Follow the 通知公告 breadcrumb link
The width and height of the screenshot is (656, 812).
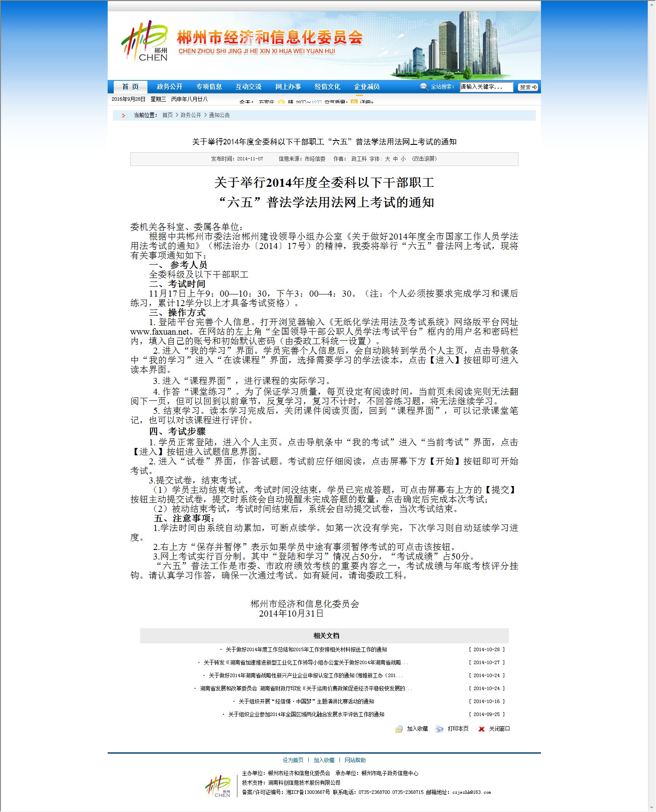coord(219,115)
